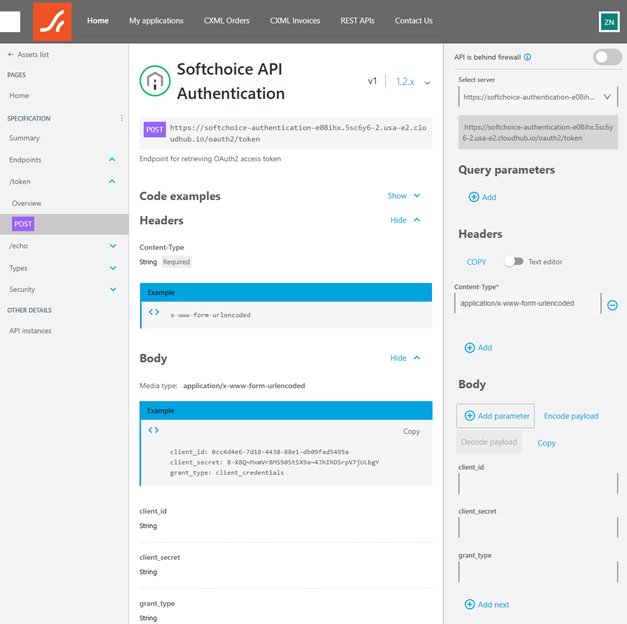Add a query parameter
This screenshot has width=627, height=624.
click(482, 197)
